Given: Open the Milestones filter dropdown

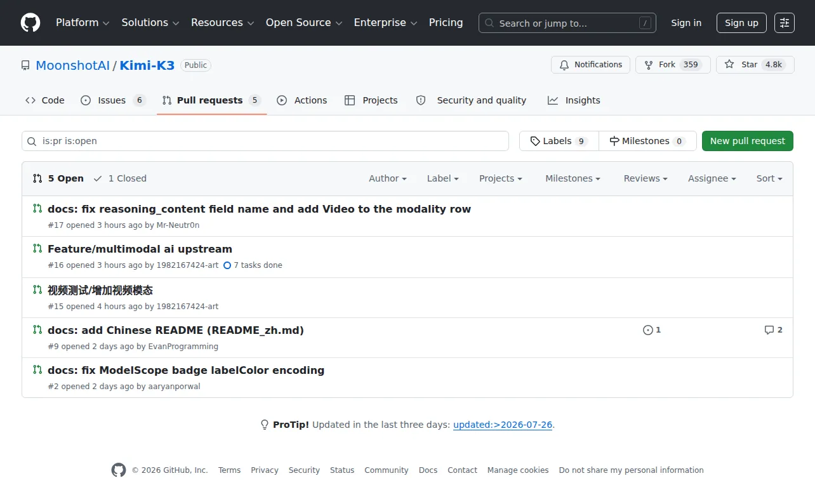Looking at the screenshot, I should coord(573,178).
